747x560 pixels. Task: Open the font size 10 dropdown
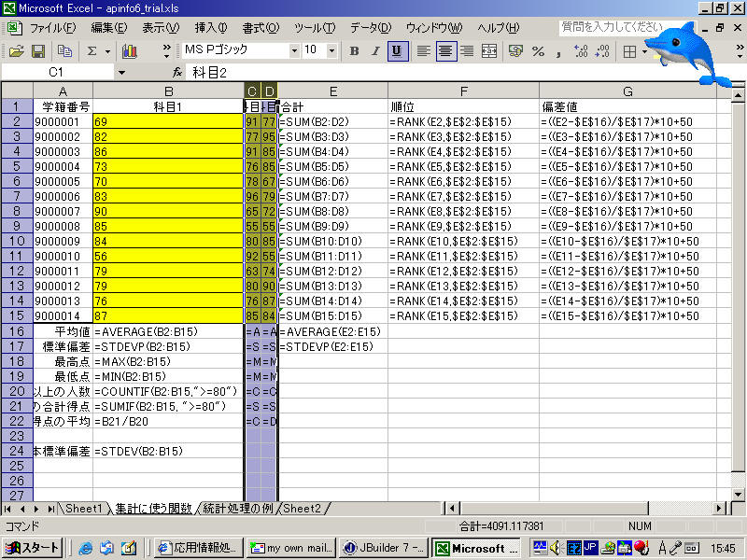(x=333, y=50)
